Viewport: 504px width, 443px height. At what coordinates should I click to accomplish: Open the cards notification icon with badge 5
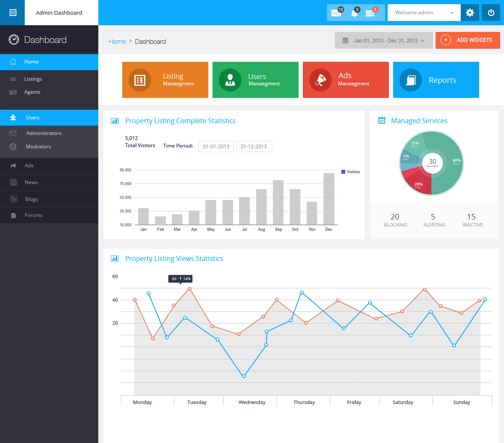pos(370,13)
